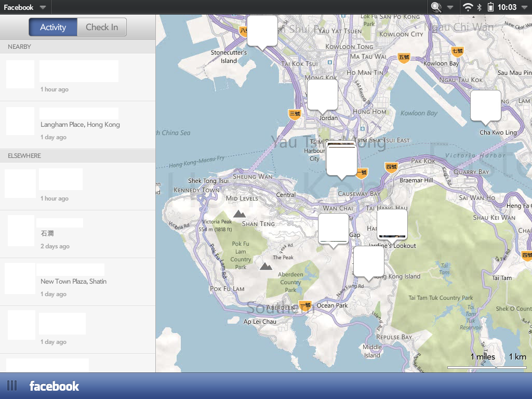Select profile thumbnail of Langham Place post
Image resolution: width=532 pixels, height=399 pixels.
(20, 121)
